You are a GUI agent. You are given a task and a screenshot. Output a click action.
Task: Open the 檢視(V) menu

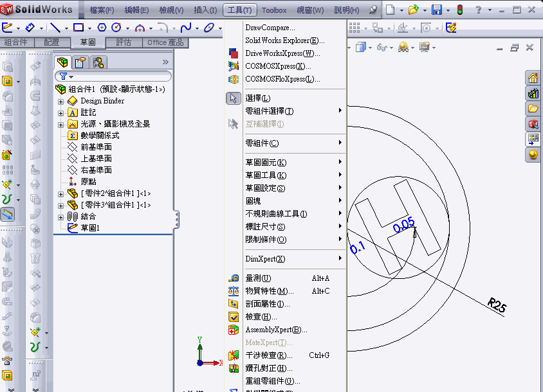pyautogui.click(x=171, y=10)
